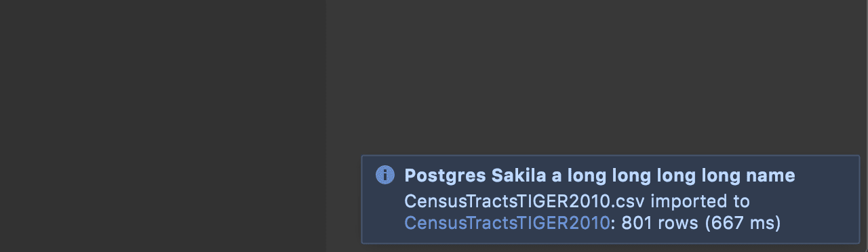Click the Postgres Sakila notification title

599,175
